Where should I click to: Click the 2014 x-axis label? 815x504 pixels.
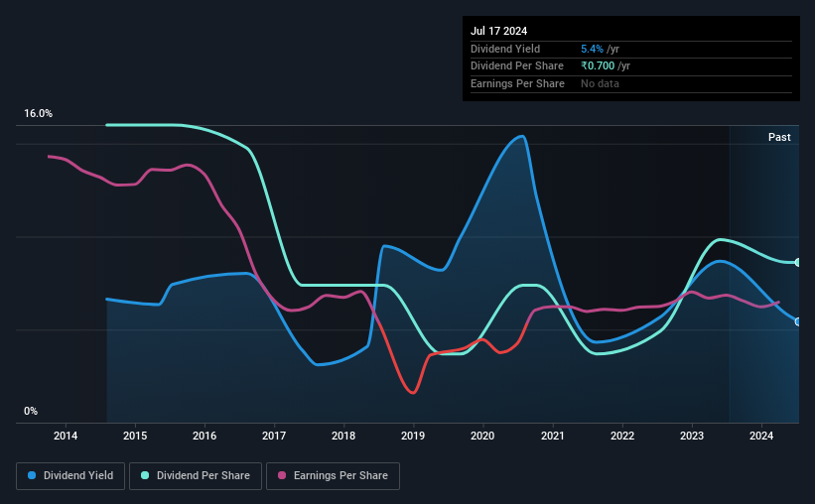(66, 436)
